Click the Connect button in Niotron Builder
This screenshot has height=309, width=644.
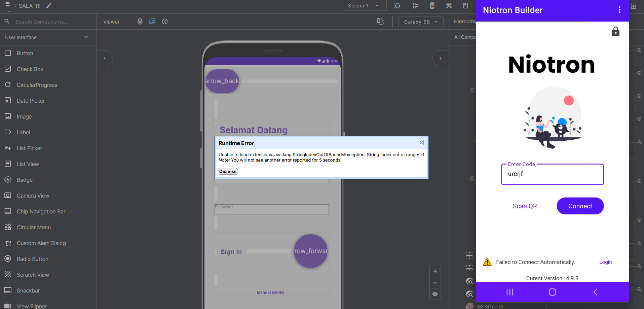click(x=580, y=206)
